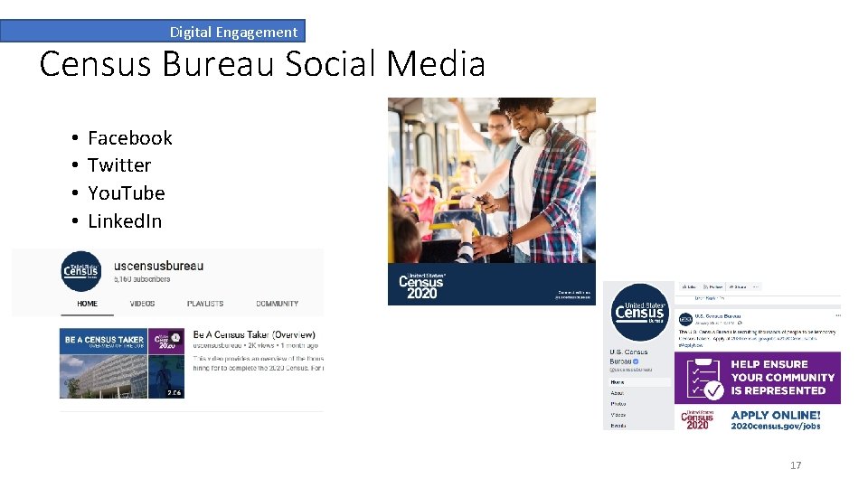Click the Facebook bullet item
Viewport: 868px width, 488px height.
pyautogui.click(x=130, y=137)
